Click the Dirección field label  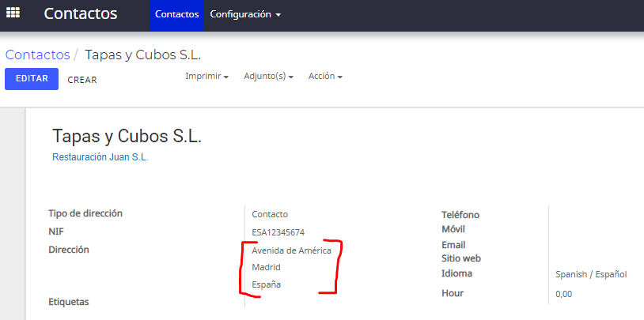pos(69,250)
